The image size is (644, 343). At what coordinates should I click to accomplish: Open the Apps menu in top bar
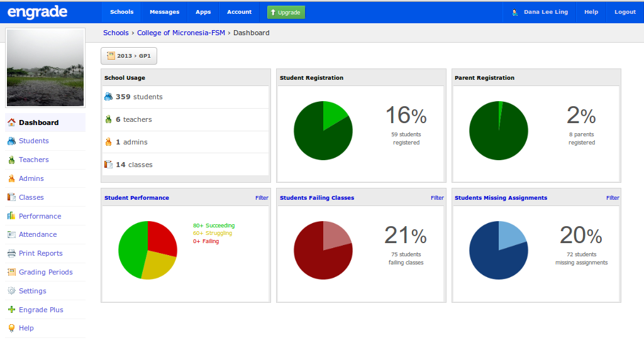coord(203,12)
